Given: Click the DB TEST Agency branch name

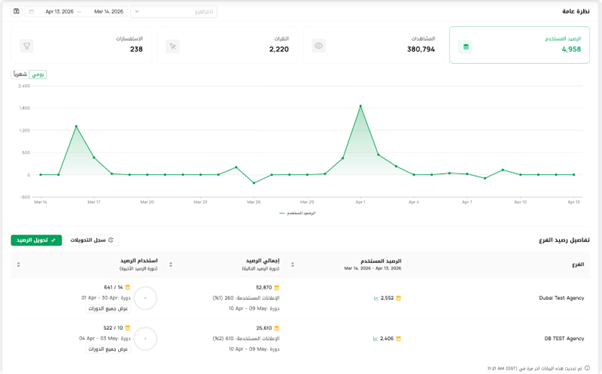Looking at the screenshot, I should click(564, 339).
